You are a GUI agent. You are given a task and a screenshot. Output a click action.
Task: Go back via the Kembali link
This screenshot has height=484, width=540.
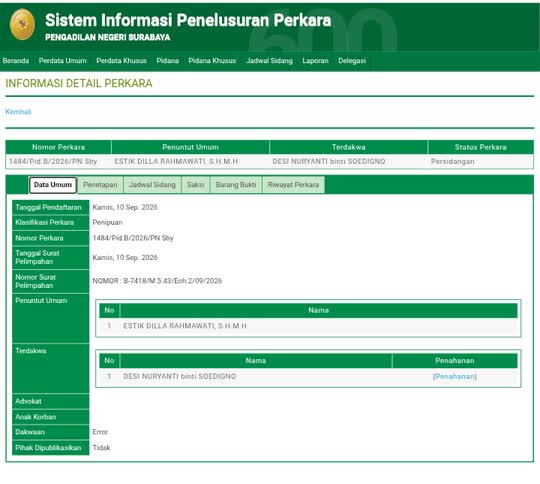pos(18,112)
